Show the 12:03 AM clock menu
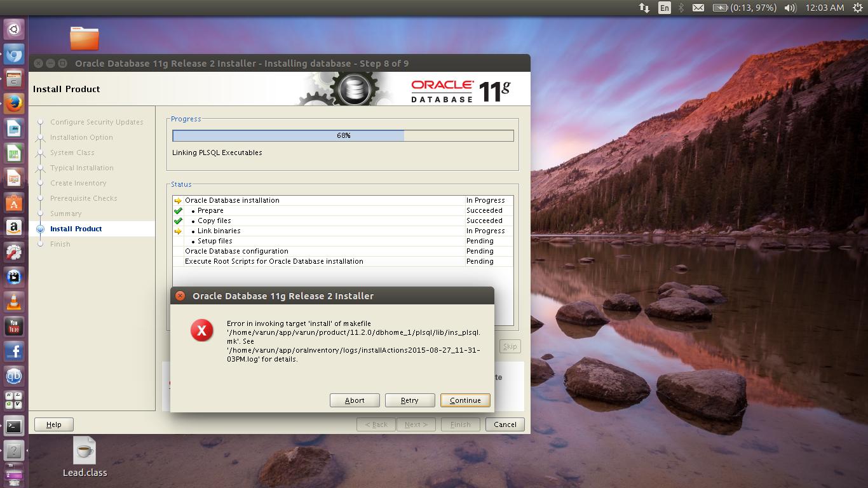This screenshot has width=868, height=488. (x=825, y=8)
